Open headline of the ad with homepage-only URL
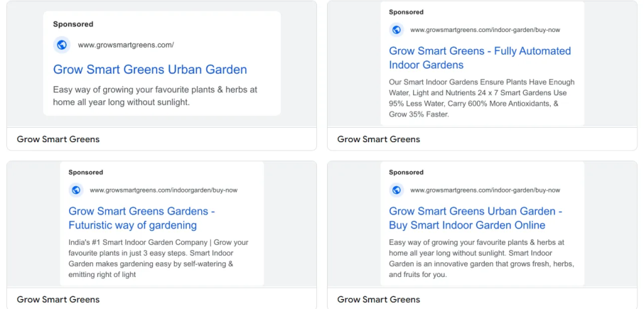Screen dimensions: 644x309 (150, 69)
